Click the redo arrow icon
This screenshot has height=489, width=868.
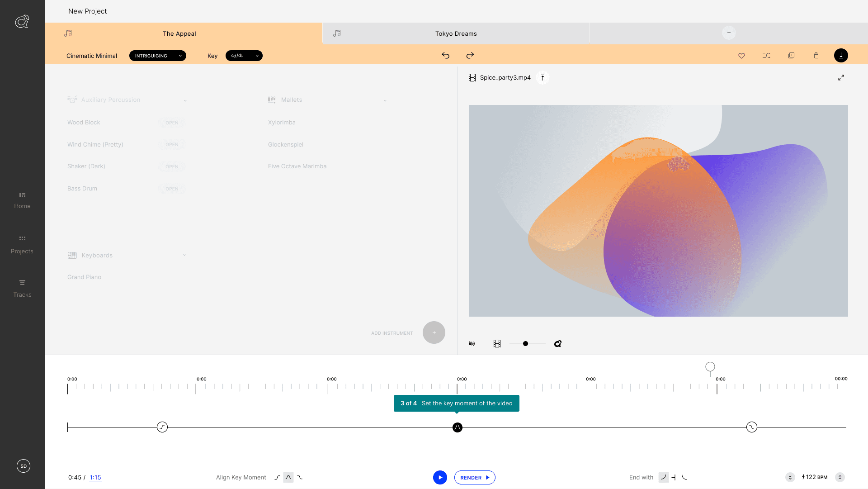tap(470, 55)
